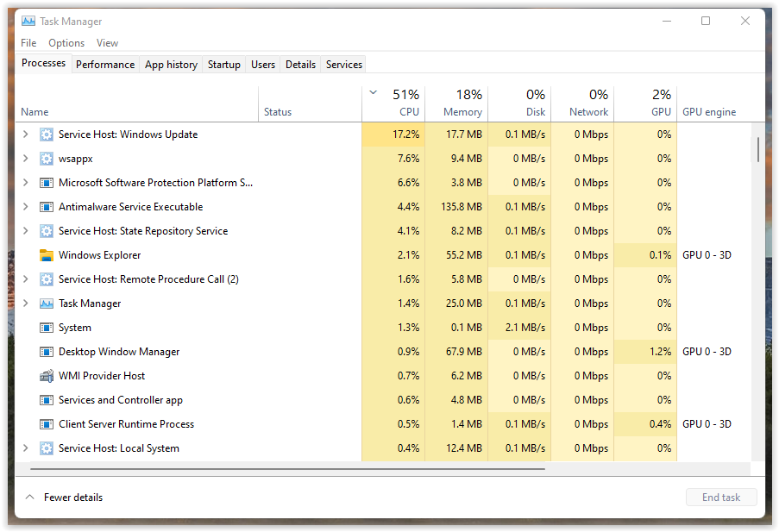
Task: Click the Desktop Window Manager icon
Action: point(47,352)
